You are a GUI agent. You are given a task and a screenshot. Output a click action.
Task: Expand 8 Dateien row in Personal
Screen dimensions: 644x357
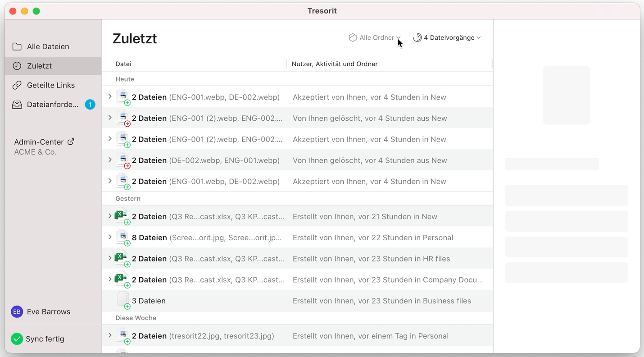point(110,237)
